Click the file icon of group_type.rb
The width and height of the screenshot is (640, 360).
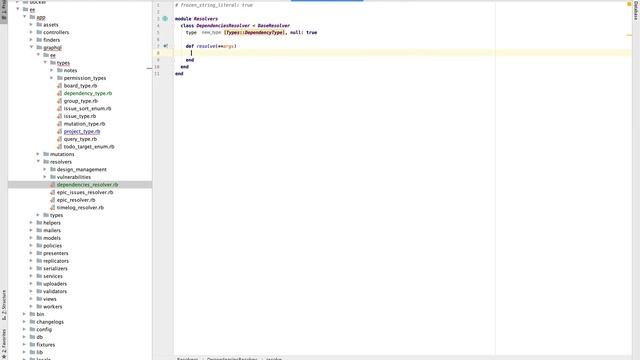point(59,101)
